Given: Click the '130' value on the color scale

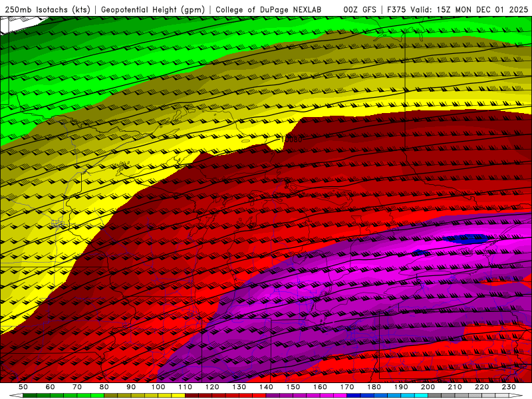Looking at the screenshot, I should pyautogui.click(x=239, y=387).
